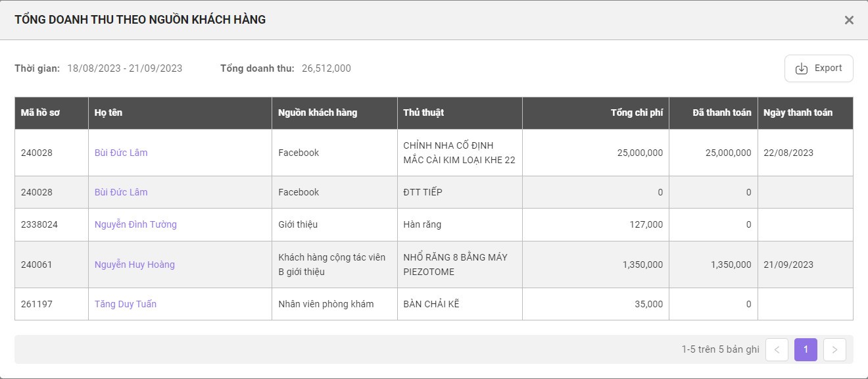Open Nguyễn Huy Hoàng patient link
The height and width of the screenshot is (379, 868).
click(135, 265)
